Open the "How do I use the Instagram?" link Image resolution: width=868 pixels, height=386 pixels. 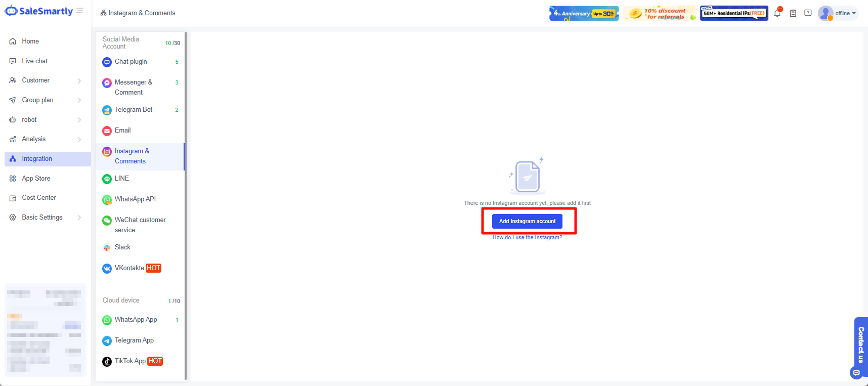point(527,238)
